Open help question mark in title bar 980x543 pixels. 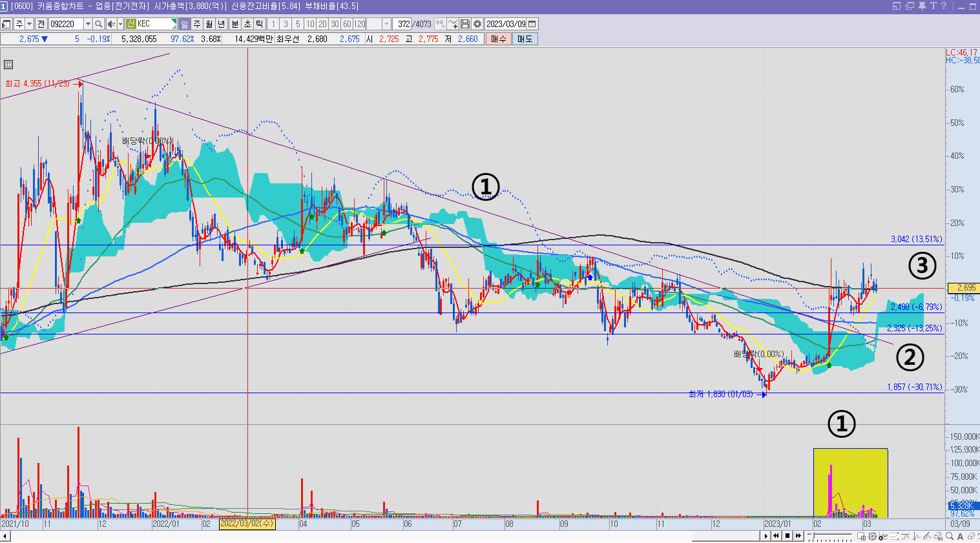tap(944, 6)
